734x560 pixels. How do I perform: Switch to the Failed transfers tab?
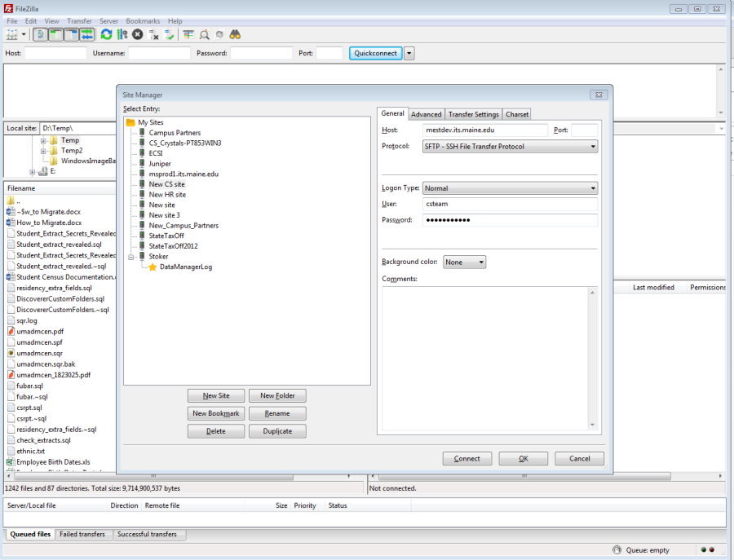[82, 534]
